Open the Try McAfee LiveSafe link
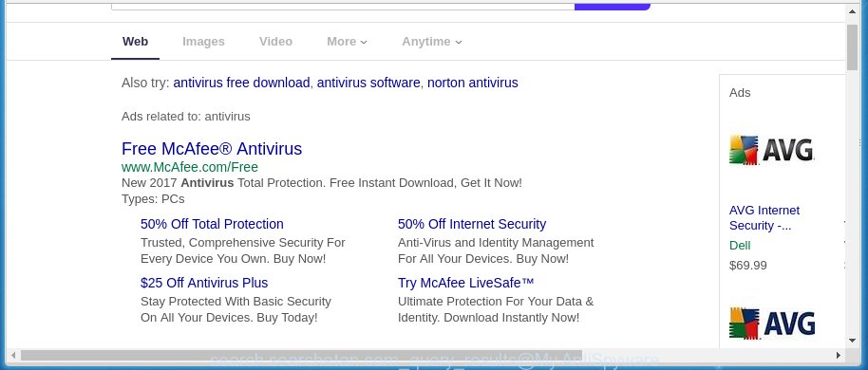 click(465, 283)
